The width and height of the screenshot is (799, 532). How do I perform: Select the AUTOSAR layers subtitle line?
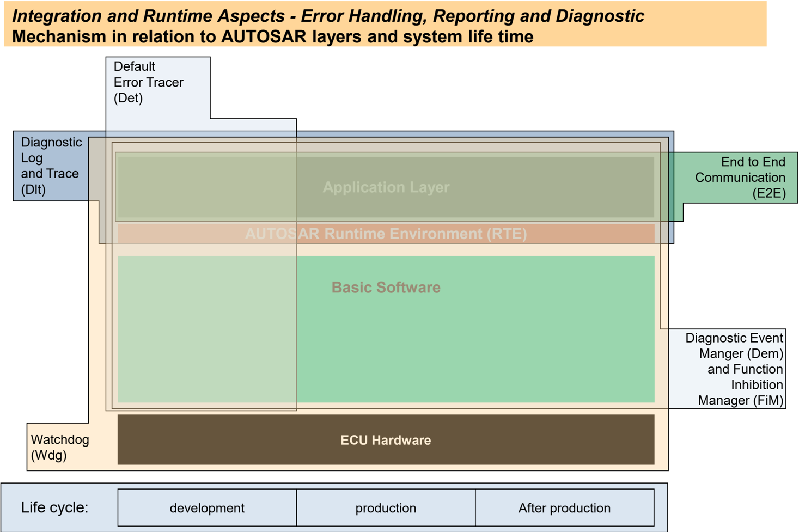tap(272, 36)
